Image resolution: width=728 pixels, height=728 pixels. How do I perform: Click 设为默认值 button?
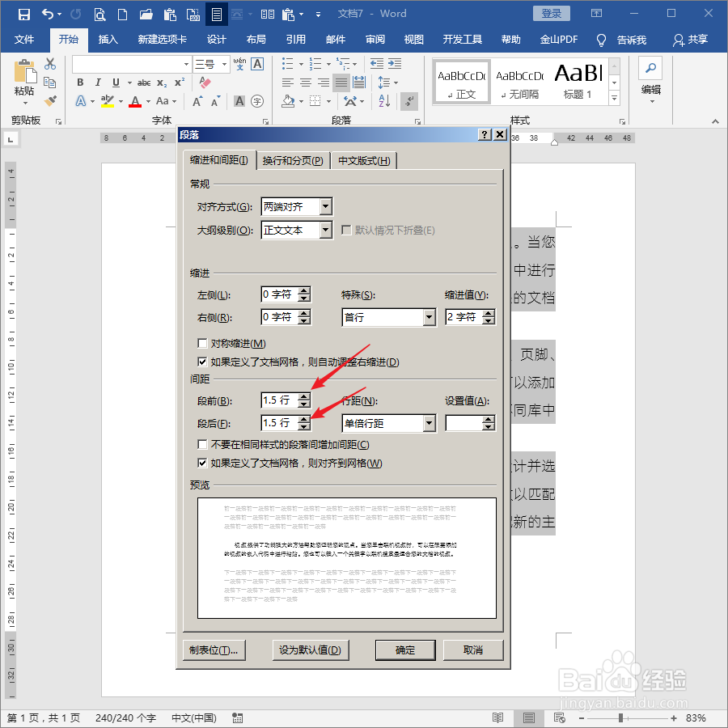pos(310,650)
